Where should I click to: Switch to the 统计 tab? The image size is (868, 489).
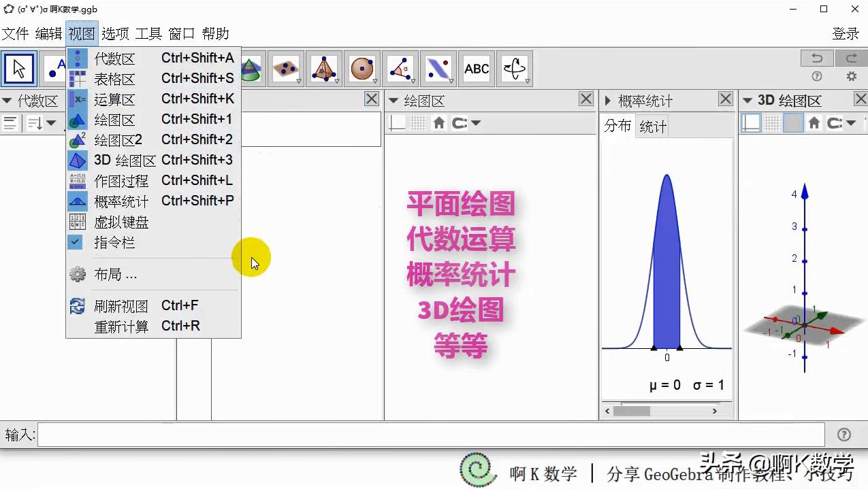[653, 127]
